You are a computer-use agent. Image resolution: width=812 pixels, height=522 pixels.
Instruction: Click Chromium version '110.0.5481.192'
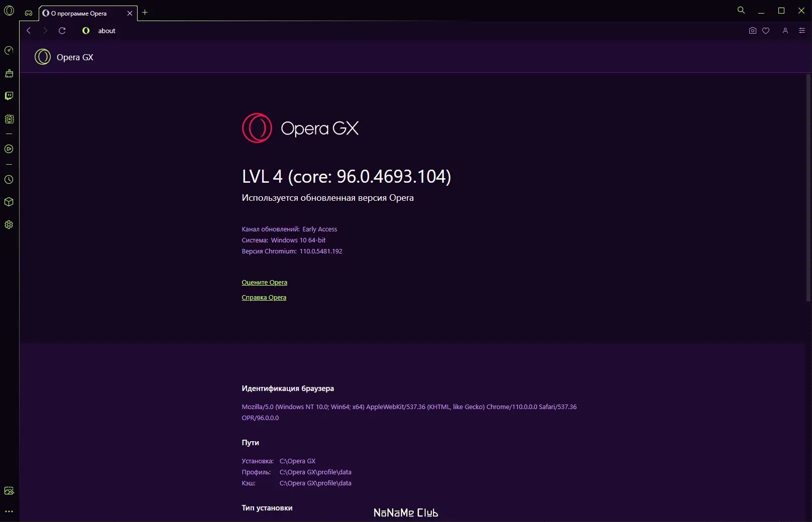(x=321, y=251)
